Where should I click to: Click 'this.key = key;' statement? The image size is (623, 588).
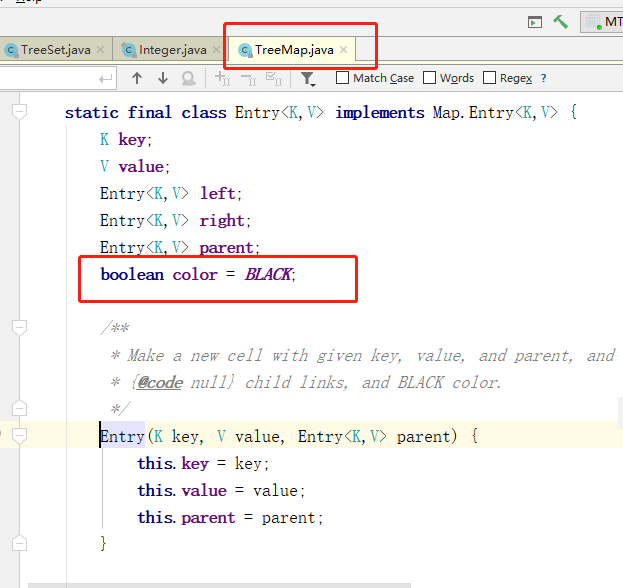203,464
